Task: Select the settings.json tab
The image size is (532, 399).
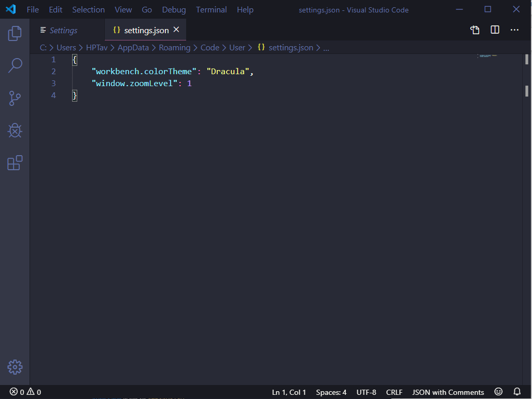Action: [146, 30]
